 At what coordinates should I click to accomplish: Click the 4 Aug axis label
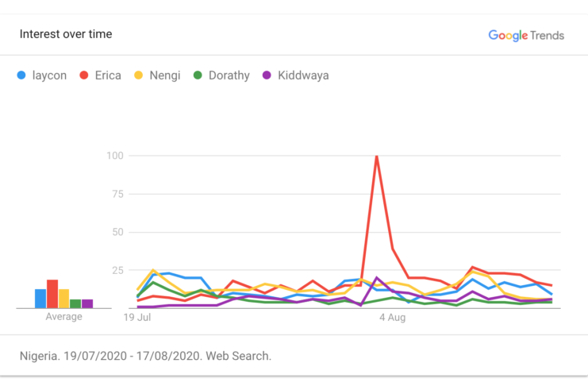coord(392,318)
